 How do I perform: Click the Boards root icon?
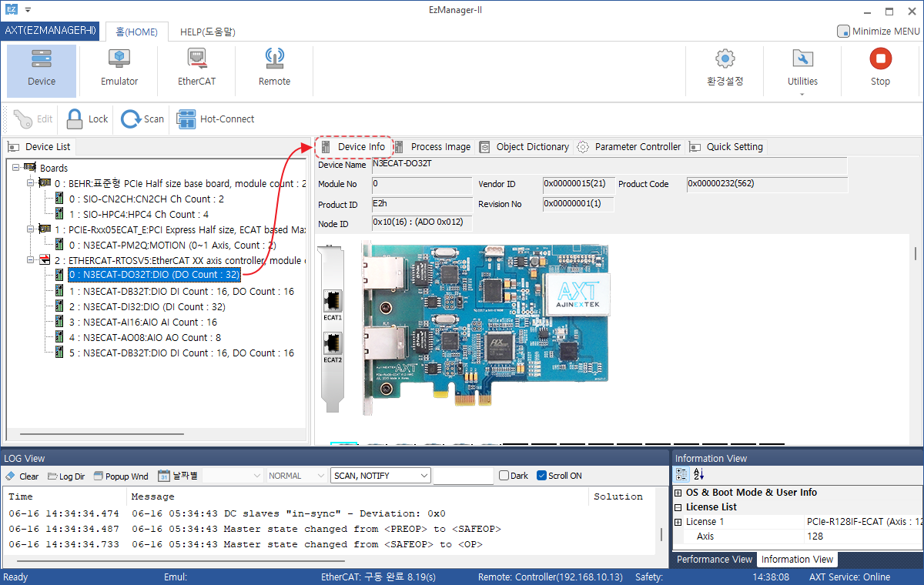[30, 168]
